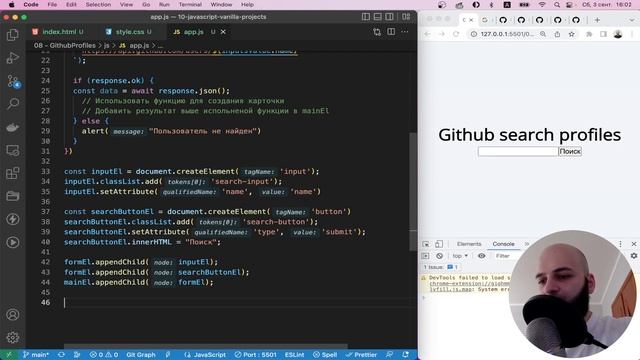Open the top context dropdown in console

click(x=460, y=256)
